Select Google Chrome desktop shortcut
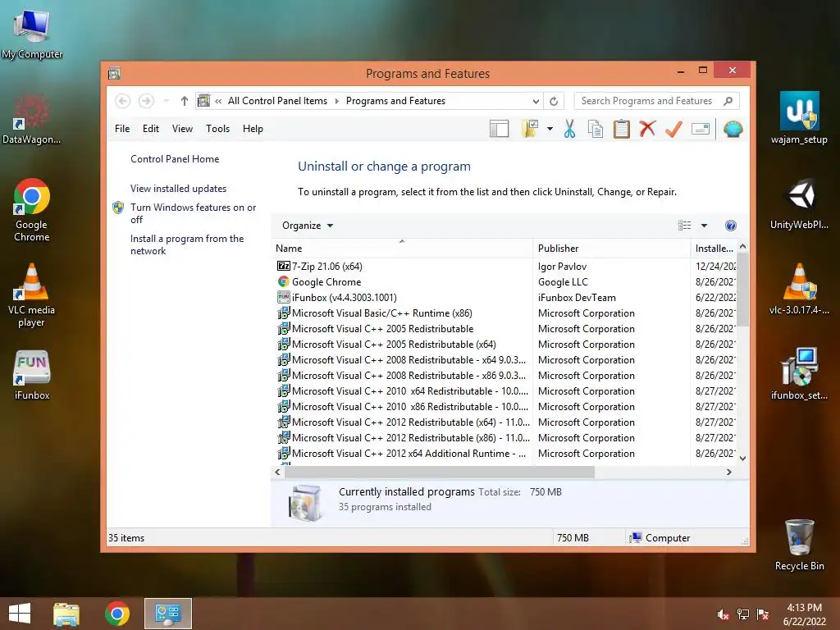This screenshot has height=630, width=840. (x=32, y=210)
